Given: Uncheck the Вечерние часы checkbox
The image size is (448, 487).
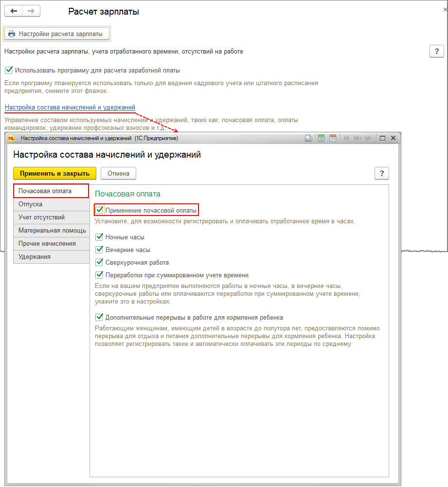Looking at the screenshot, I should (99, 250).
